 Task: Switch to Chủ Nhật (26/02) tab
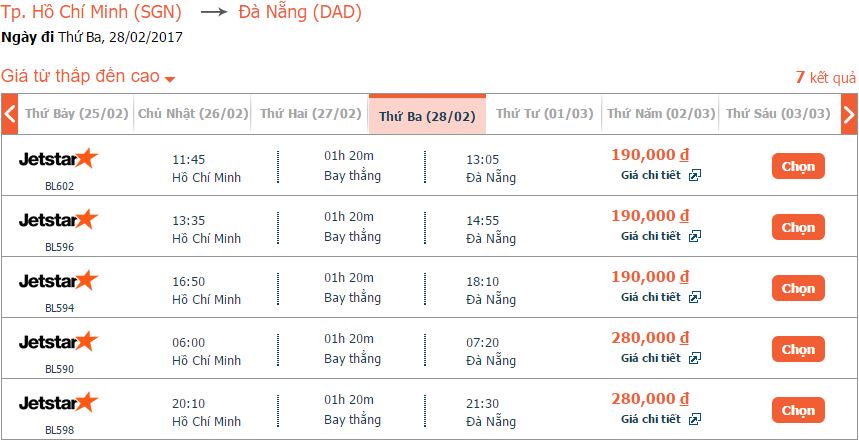click(193, 114)
